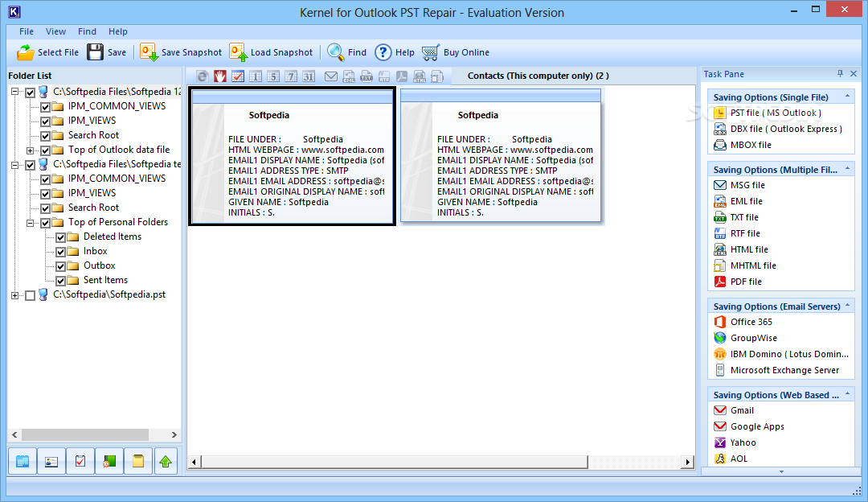Open Help from the toolbar

395,52
